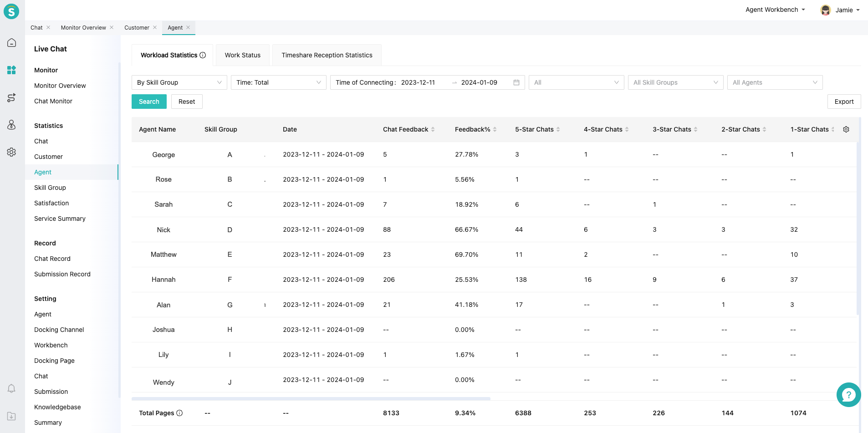Sort by 4-Star Chats column
Viewport: 868px width, 433px height.
[x=627, y=129]
